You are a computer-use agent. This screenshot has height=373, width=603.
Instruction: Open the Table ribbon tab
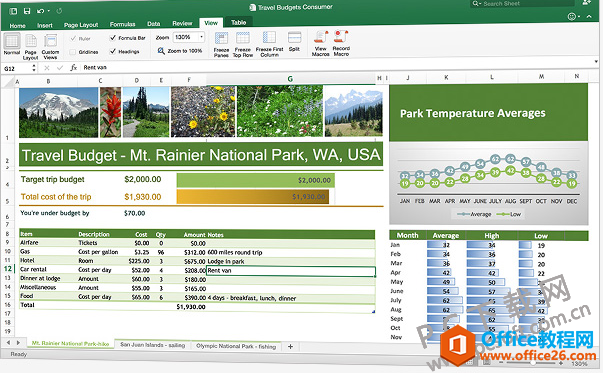[238, 22]
